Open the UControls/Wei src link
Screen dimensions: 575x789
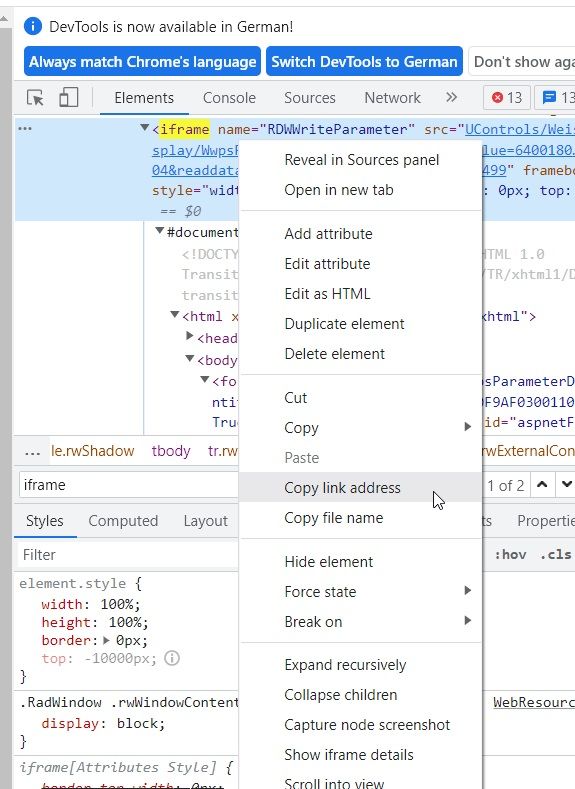coord(520,129)
